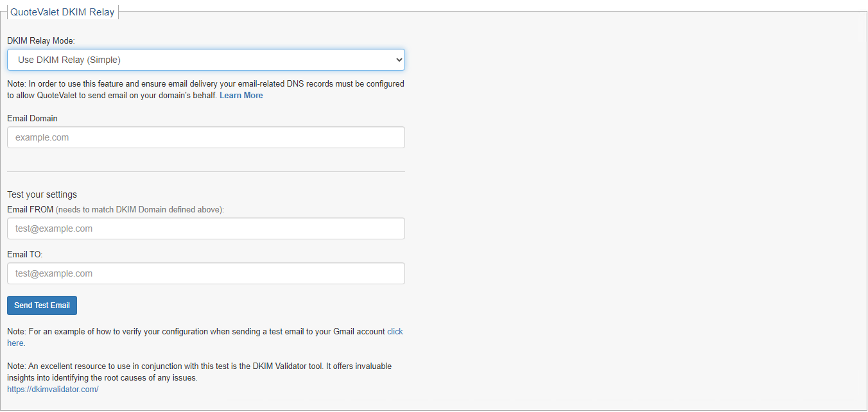Visit the dkimvalidator.com link
Screen dimensions: 868x412
click(53, 390)
